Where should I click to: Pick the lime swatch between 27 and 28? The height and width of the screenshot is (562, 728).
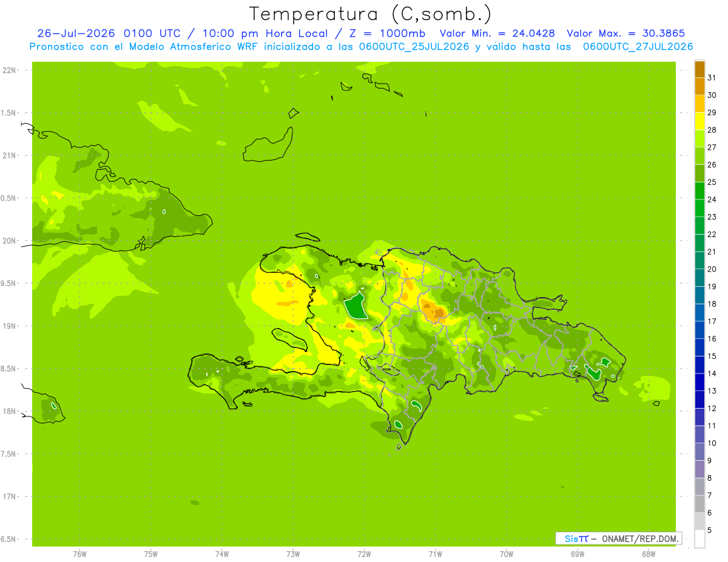tap(699, 138)
